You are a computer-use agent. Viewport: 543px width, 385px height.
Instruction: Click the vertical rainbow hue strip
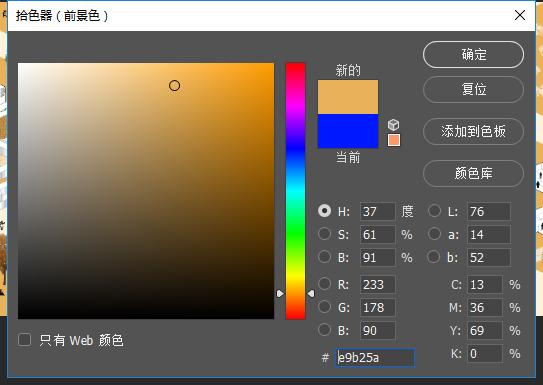click(295, 191)
